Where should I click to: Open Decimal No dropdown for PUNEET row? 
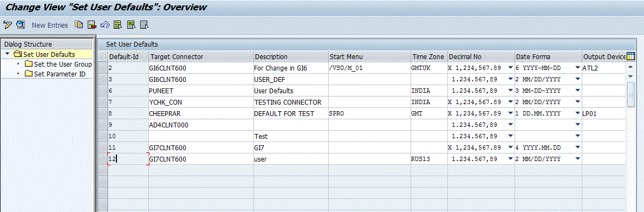coord(510,91)
